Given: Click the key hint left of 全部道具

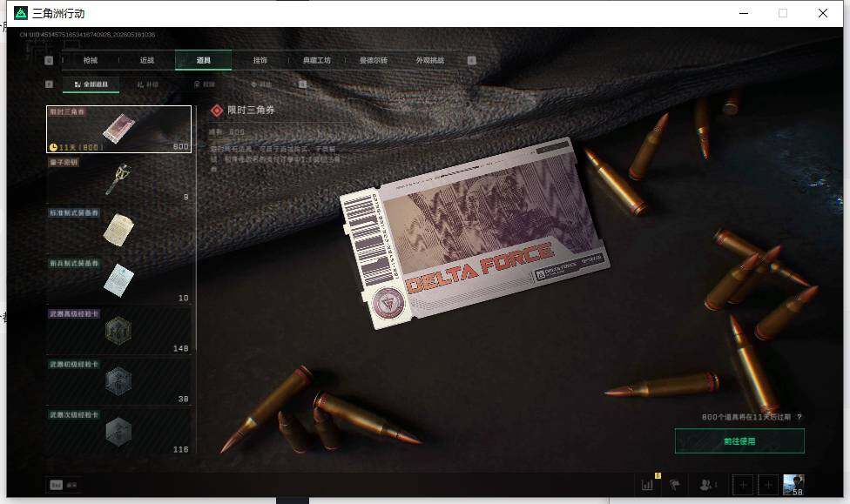Looking at the screenshot, I should pyautogui.click(x=49, y=84).
